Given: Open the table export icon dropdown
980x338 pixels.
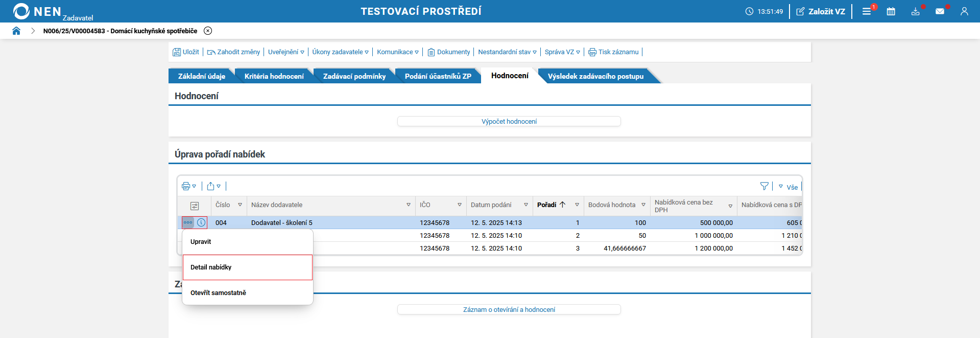Looking at the screenshot, I should pyautogui.click(x=214, y=186).
